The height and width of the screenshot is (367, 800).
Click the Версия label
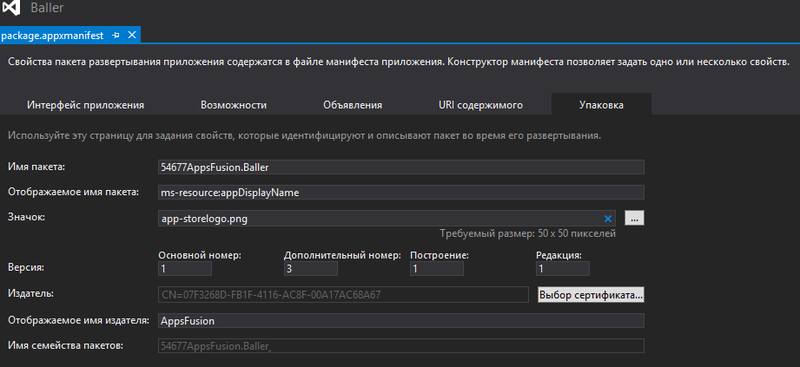point(26,267)
